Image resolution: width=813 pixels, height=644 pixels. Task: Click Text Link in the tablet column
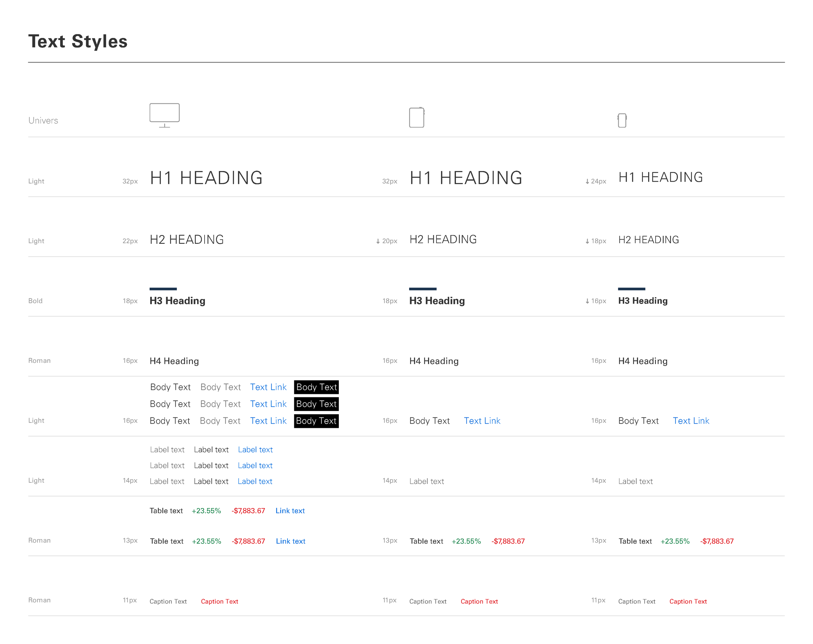(x=482, y=420)
